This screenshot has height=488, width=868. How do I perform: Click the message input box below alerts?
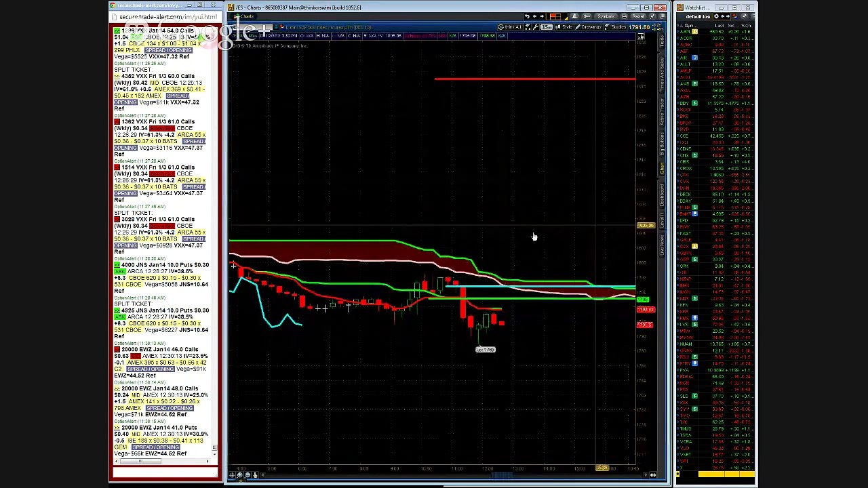point(165,472)
